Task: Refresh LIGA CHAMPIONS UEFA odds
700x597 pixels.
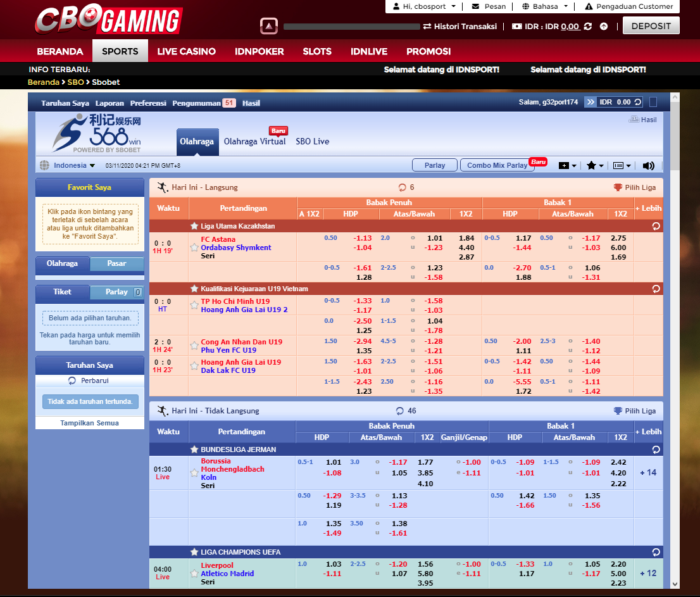Action: 656,552
